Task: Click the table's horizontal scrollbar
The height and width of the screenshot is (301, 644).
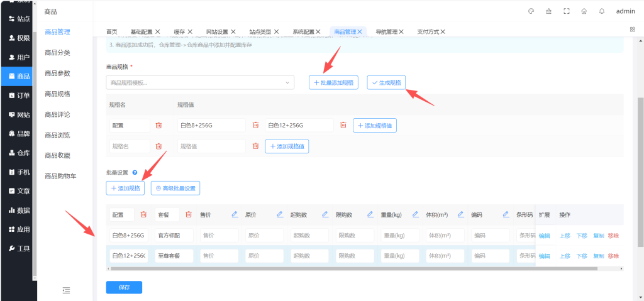Action: point(354,268)
